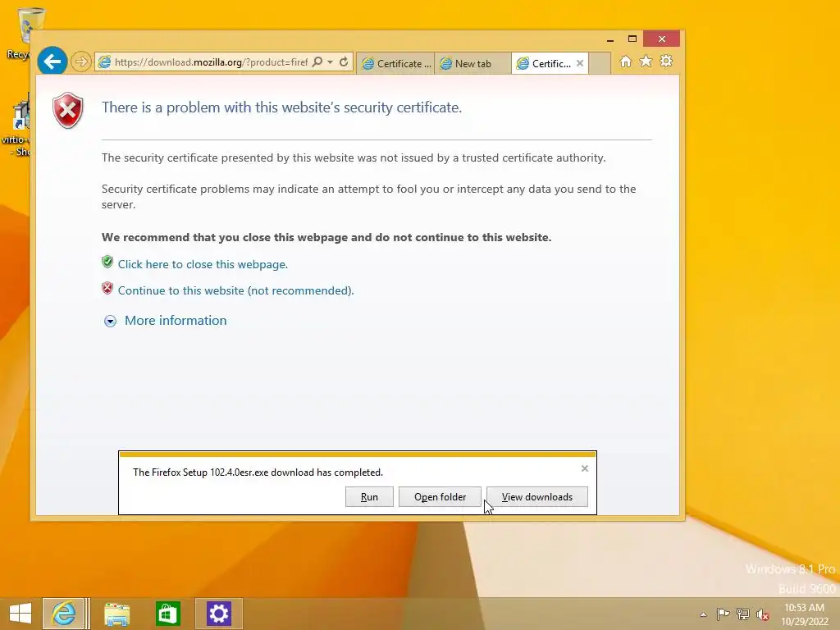Show hidden tray icons arrow
The height and width of the screenshot is (630, 840).
[x=703, y=614]
